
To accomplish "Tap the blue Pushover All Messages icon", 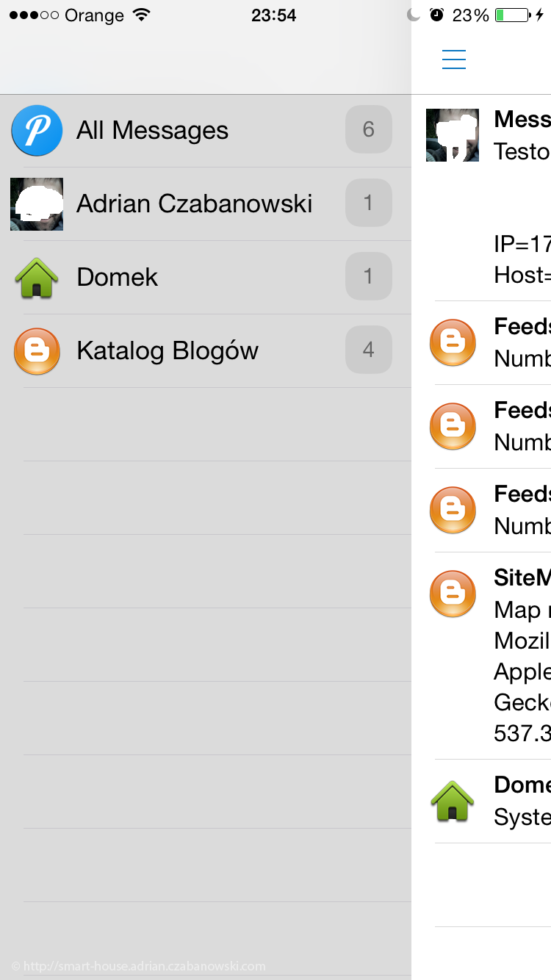I will (37, 131).
